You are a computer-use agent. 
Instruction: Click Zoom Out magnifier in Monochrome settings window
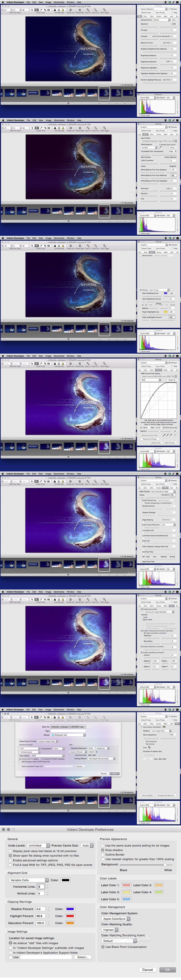click(96, 246)
